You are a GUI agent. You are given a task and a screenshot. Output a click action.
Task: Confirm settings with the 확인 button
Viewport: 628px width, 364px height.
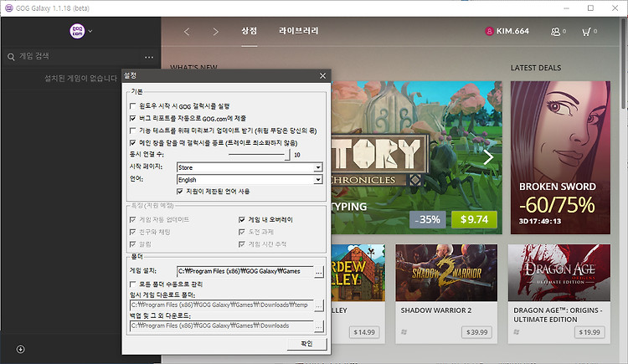[306, 344]
